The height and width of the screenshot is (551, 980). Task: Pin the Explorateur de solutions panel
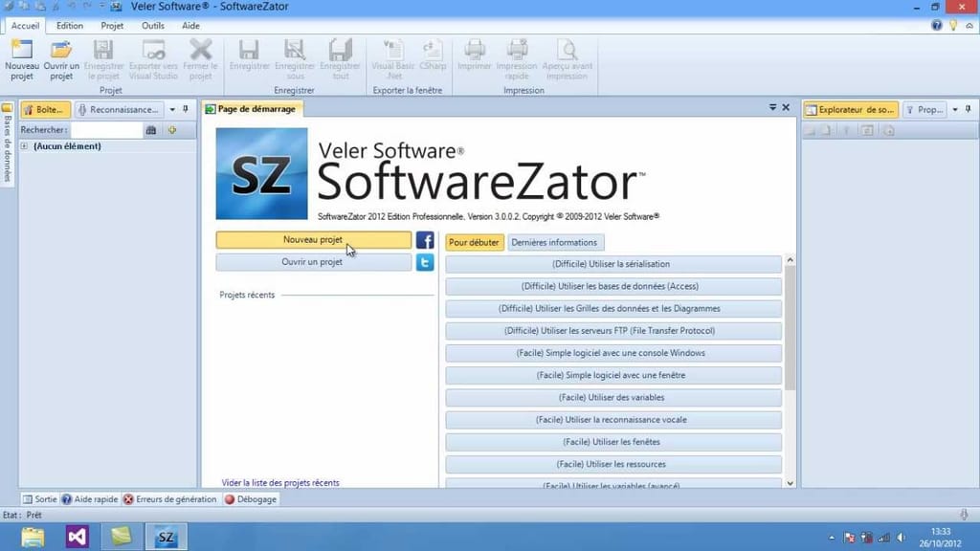coord(969,109)
